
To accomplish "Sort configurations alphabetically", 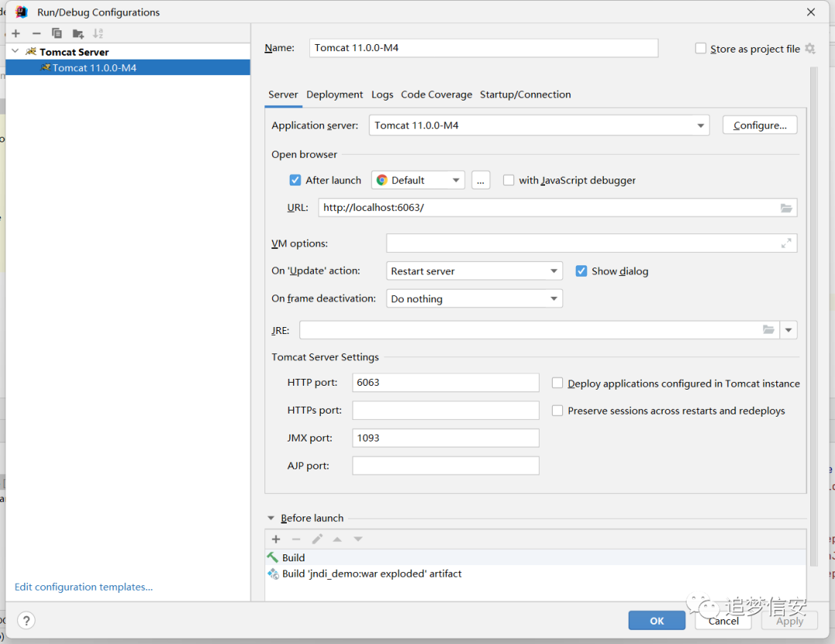I will pyautogui.click(x=98, y=33).
